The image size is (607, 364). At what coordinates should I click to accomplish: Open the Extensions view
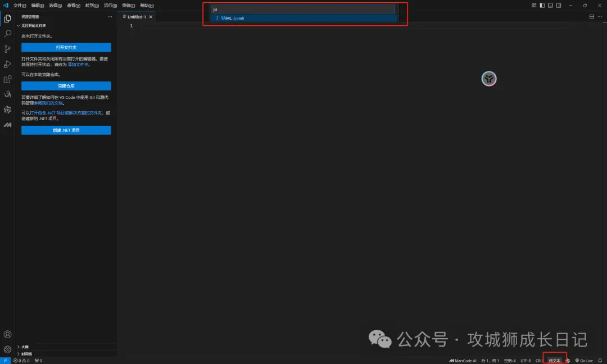tap(7, 79)
